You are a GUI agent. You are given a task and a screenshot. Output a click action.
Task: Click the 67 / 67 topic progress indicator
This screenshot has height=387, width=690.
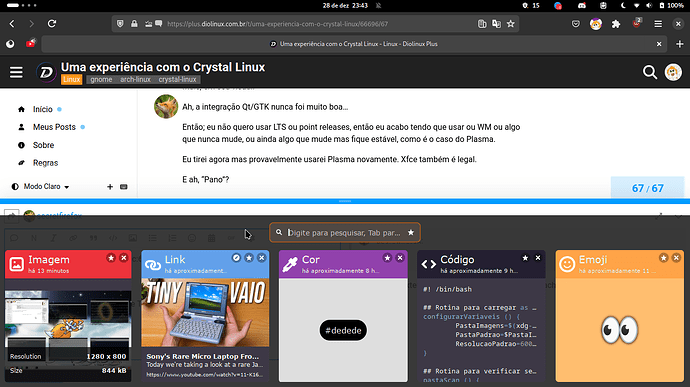tap(647, 188)
